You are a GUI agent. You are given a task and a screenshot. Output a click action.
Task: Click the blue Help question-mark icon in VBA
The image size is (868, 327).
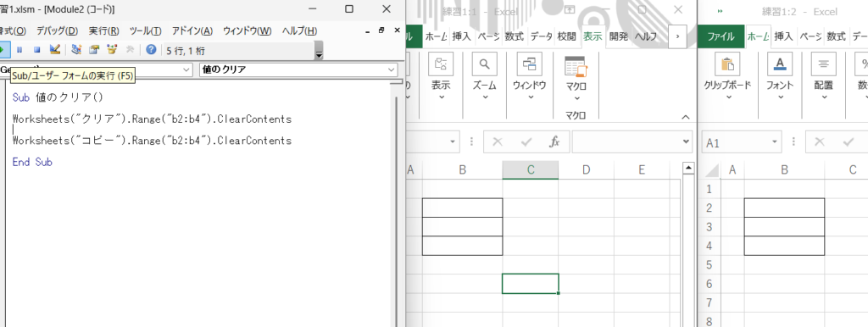151,50
